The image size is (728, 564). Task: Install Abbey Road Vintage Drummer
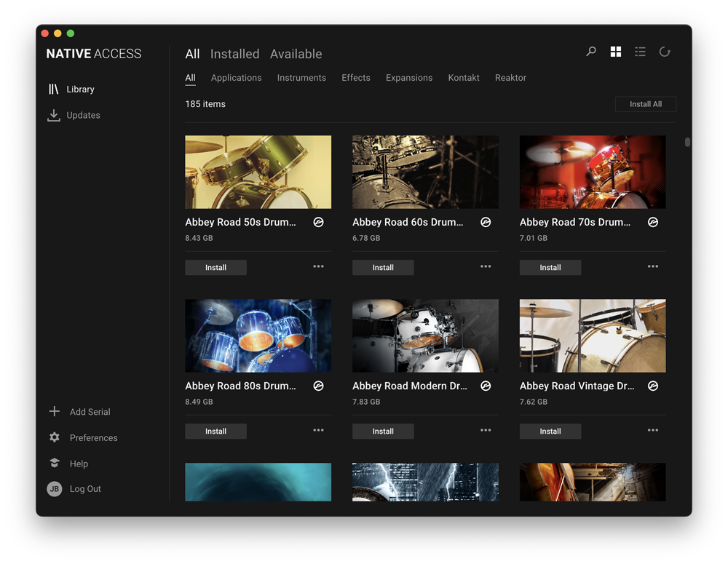[550, 432]
